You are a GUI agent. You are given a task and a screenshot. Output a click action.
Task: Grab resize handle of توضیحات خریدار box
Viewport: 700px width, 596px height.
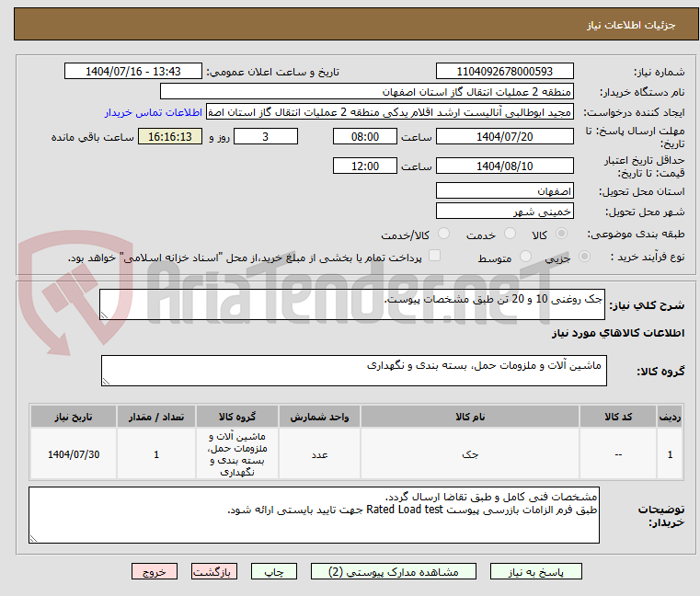click(x=33, y=539)
